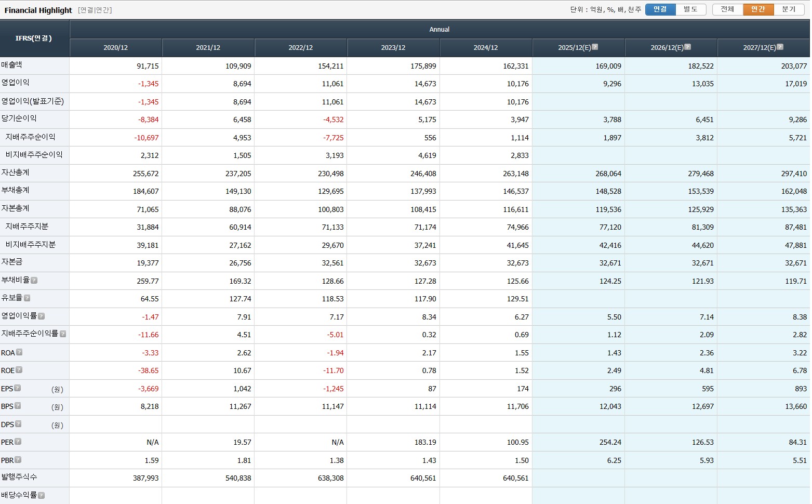
Task: Select the negative 당기순이익 value -8,384
Action: click(x=148, y=120)
